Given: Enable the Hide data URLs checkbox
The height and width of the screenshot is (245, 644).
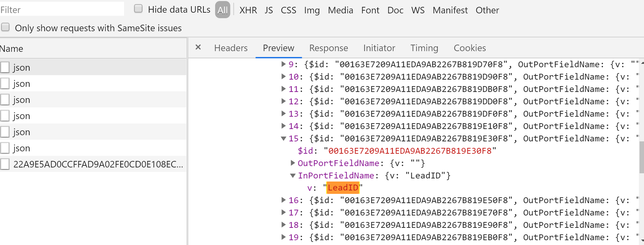Looking at the screenshot, I should tap(138, 9).
